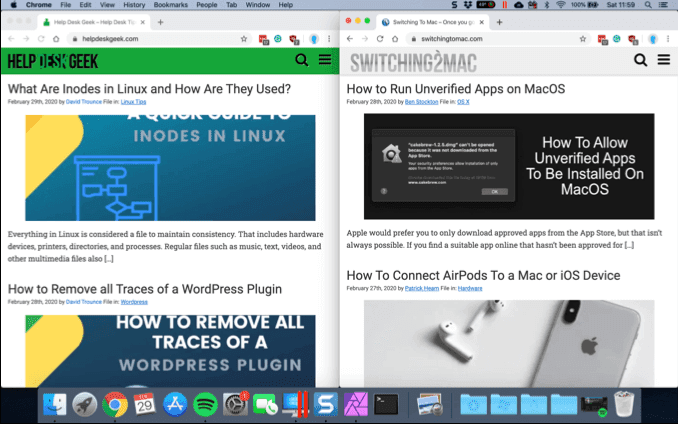Image resolution: width=678 pixels, height=424 pixels.
Task: Open new tab in Switching To Mac window
Action: [499, 22]
